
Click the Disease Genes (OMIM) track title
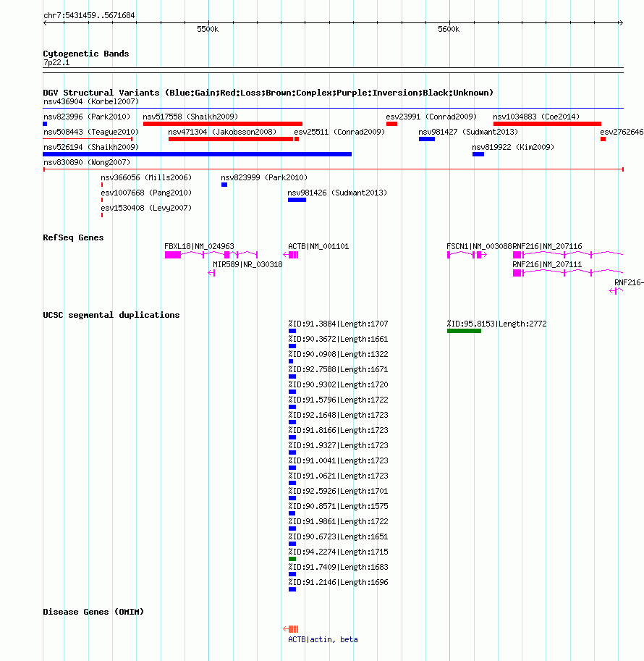point(93,612)
